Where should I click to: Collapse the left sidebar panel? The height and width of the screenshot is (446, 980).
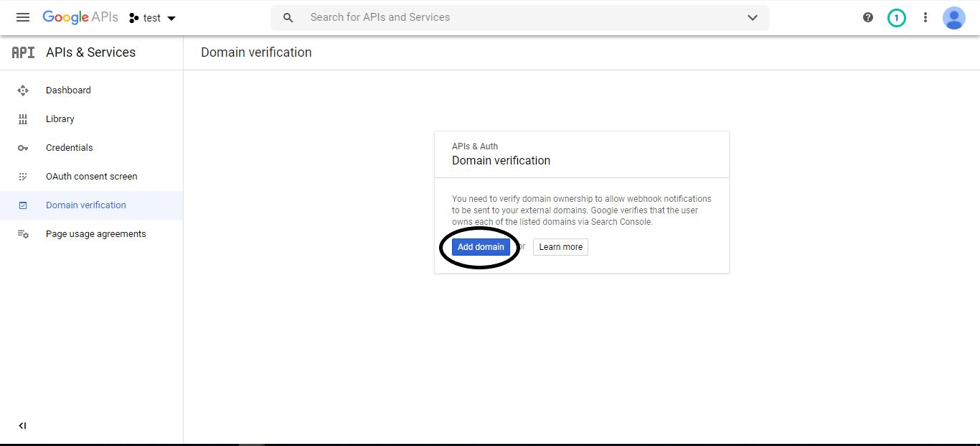22,426
